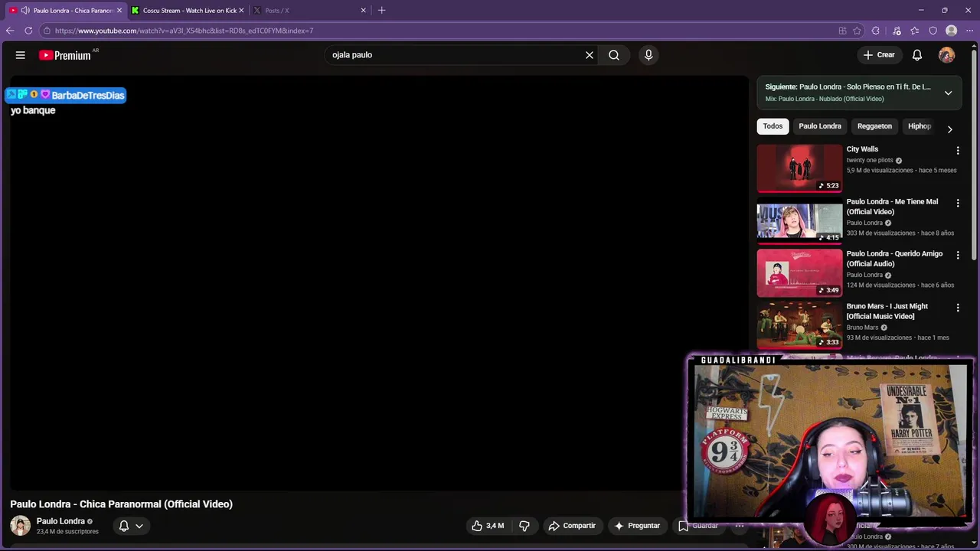Open the media control music icon
The image size is (980, 551).
[897, 31]
